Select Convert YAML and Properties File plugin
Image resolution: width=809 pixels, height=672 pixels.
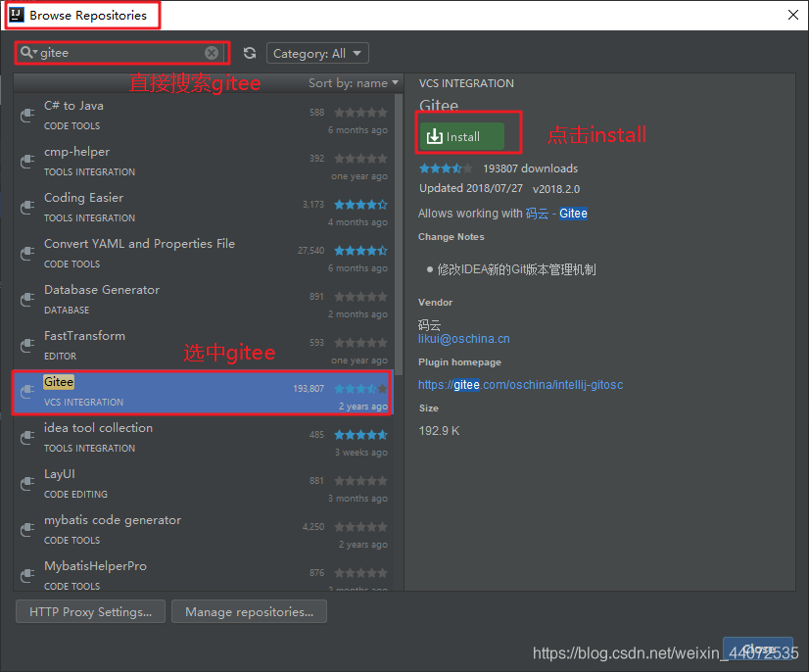click(204, 254)
